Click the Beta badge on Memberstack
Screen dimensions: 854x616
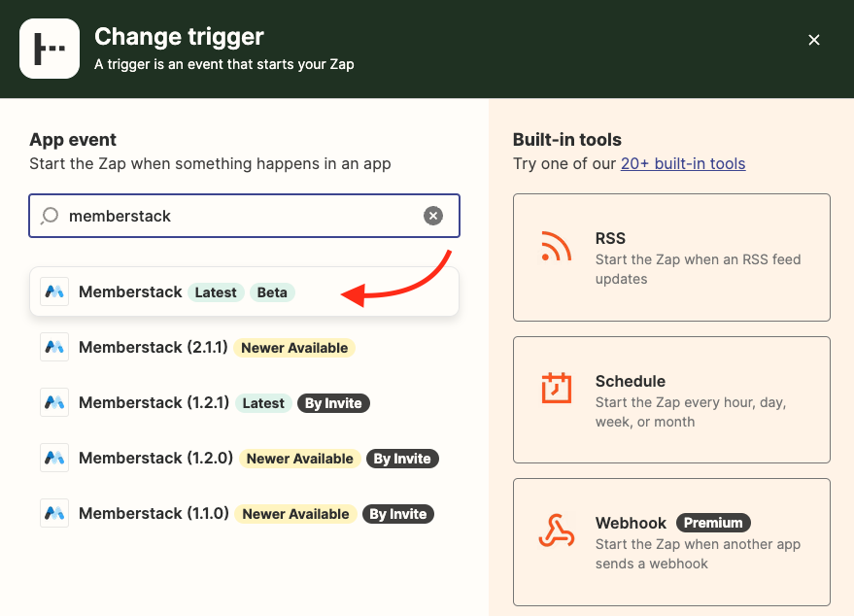pos(272,292)
